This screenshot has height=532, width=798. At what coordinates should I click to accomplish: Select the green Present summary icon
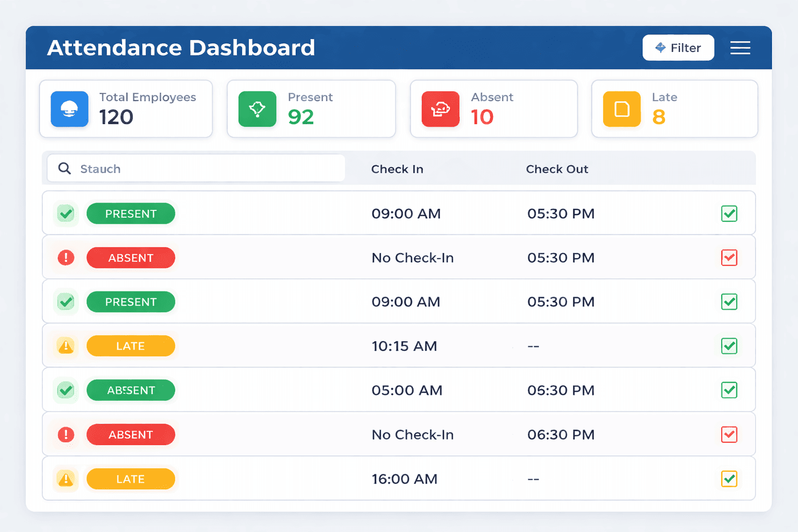pos(257,109)
